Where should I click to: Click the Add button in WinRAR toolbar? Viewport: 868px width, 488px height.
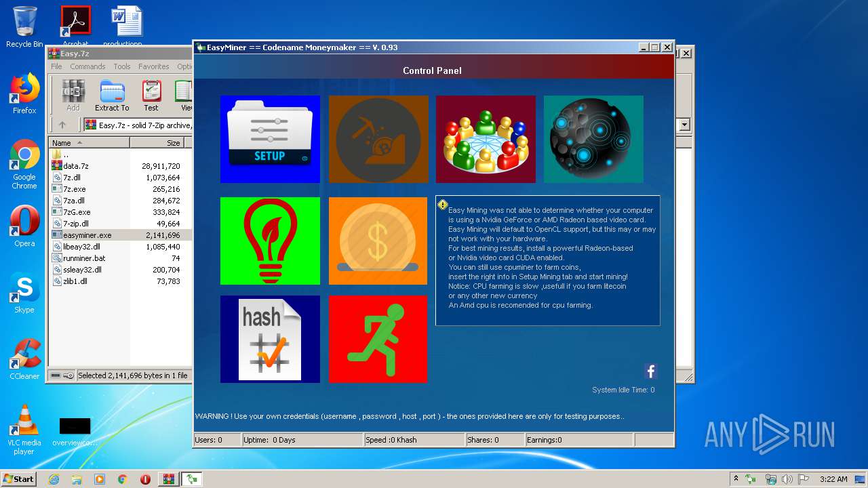click(x=73, y=96)
